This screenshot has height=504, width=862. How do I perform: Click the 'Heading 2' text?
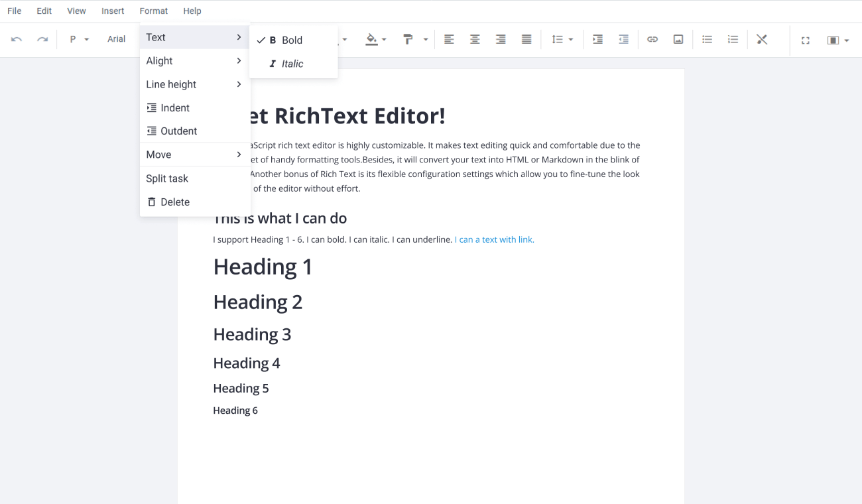(258, 302)
